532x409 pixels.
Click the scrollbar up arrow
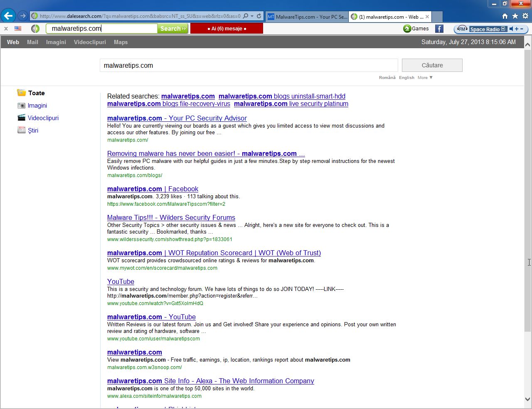(528, 44)
